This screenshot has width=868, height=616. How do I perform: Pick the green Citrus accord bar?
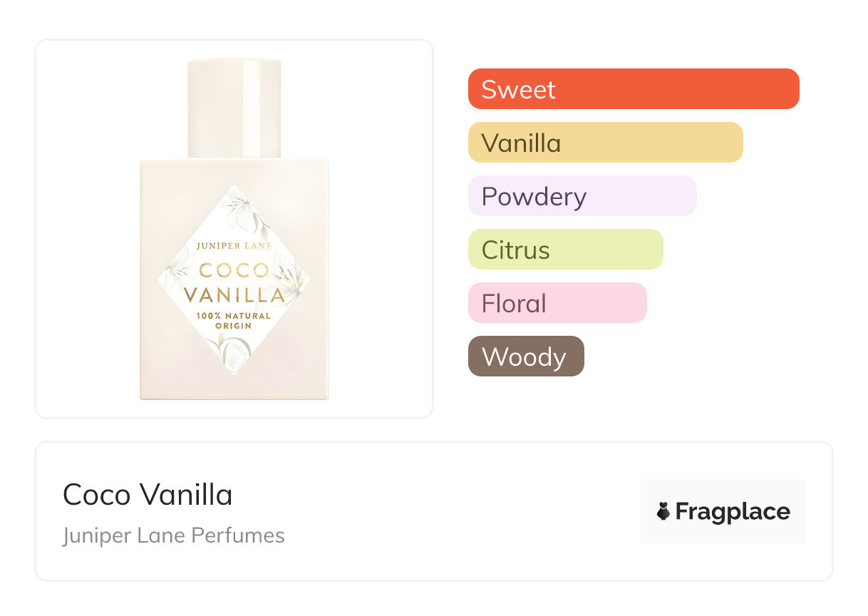tap(565, 250)
